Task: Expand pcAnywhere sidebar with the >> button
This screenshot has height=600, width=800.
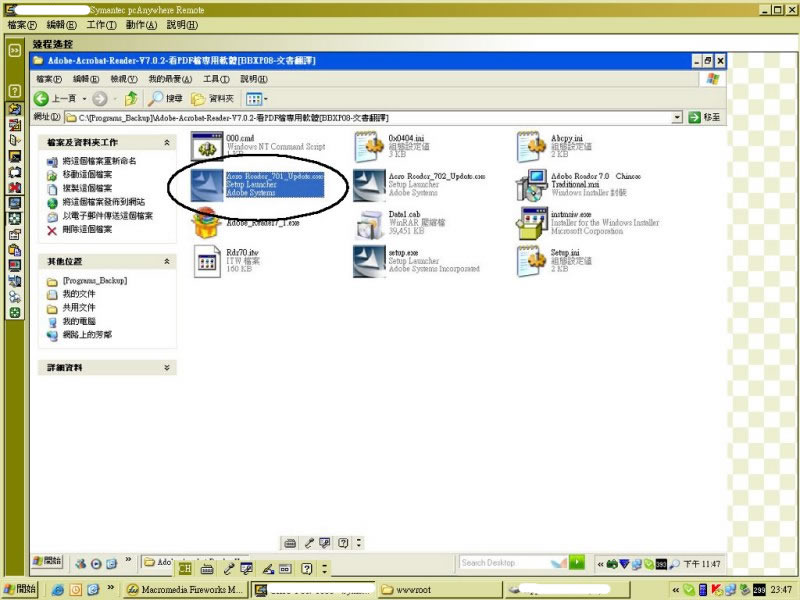Action: click(15, 50)
